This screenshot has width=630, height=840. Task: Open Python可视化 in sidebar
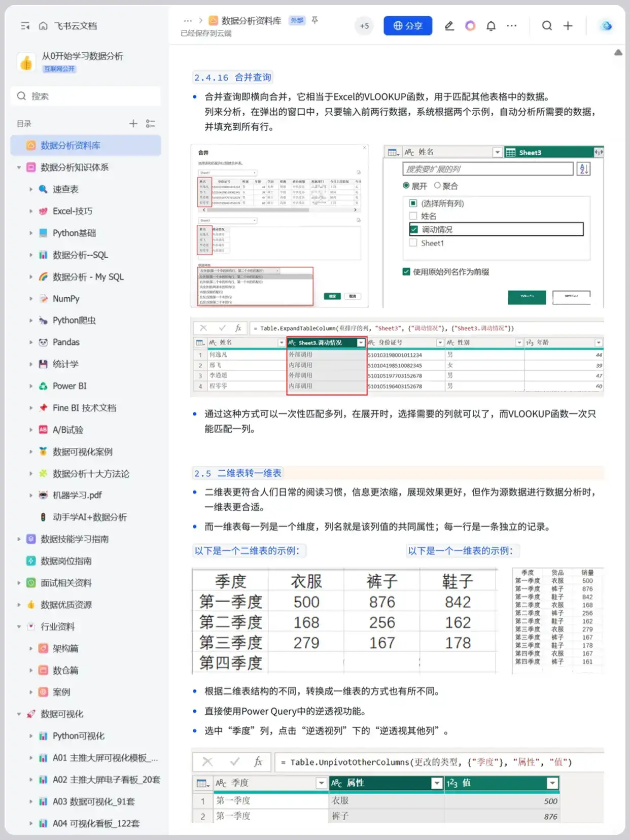point(79,736)
